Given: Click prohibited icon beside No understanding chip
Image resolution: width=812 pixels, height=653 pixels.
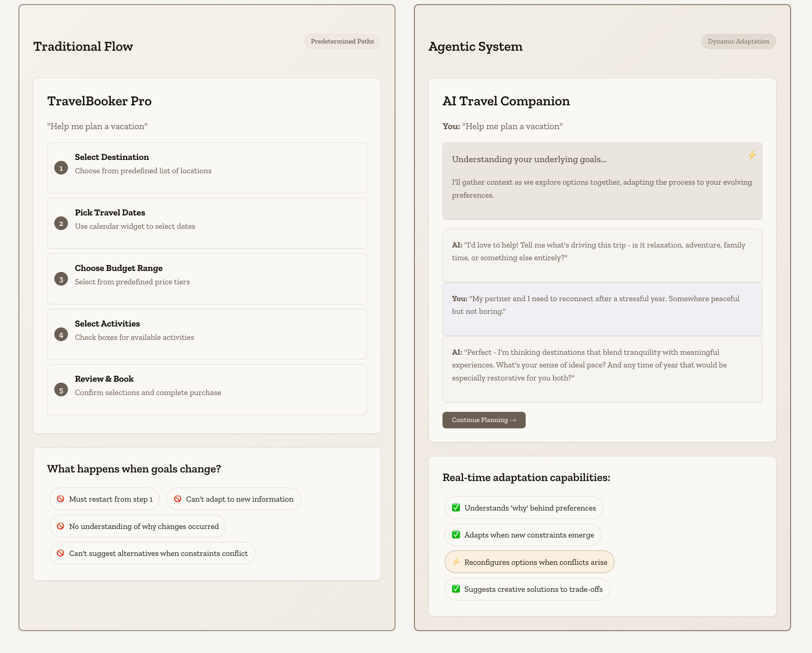Looking at the screenshot, I should [60, 526].
